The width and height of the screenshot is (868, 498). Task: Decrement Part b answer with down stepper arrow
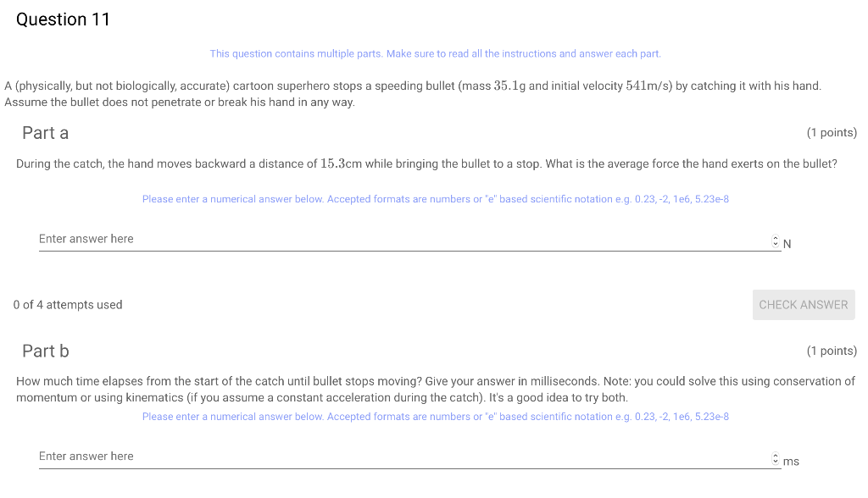click(x=775, y=459)
